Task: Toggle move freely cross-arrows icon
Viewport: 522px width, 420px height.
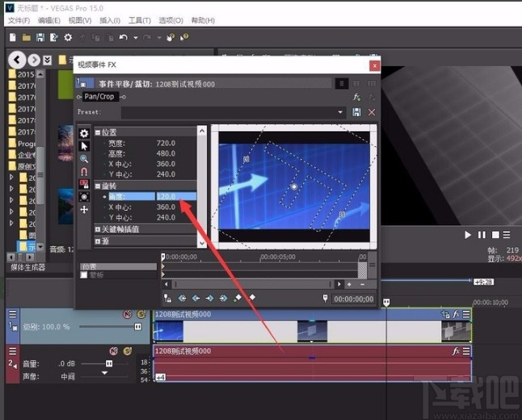Action: [x=84, y=209]
